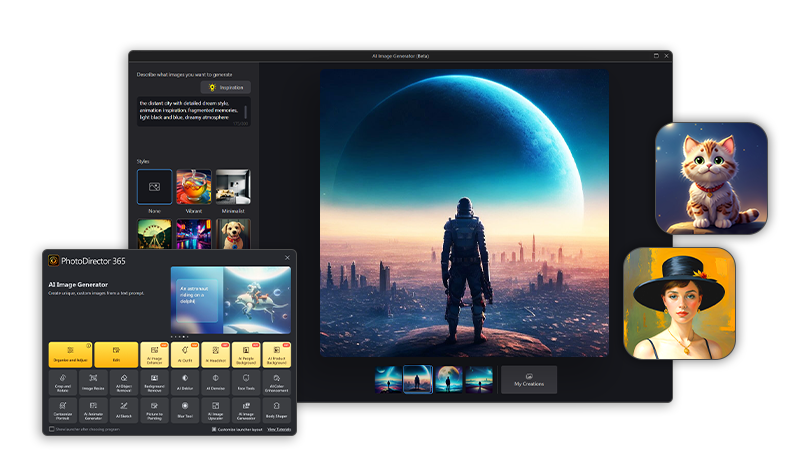Launch the AI Object Removal tool
The width and height of the screenshot is (800, 467).
click(124, 382)
